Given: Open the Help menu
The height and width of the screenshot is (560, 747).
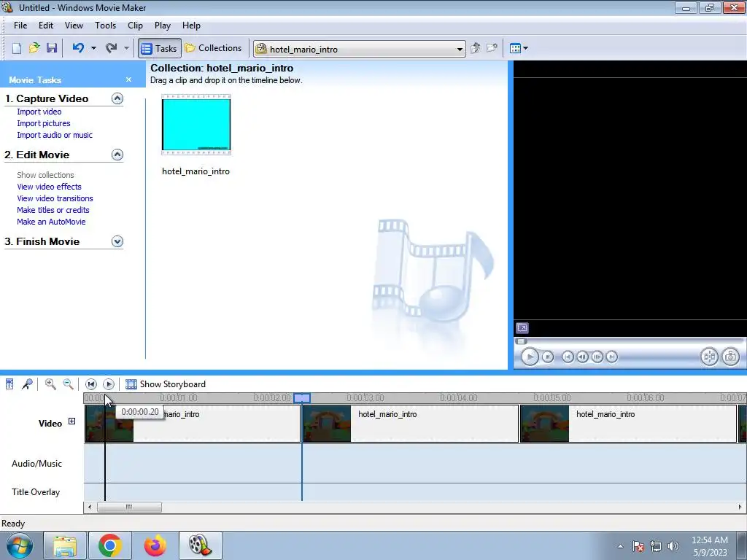Looking at the screenshot, I should [x=192, y=26].
